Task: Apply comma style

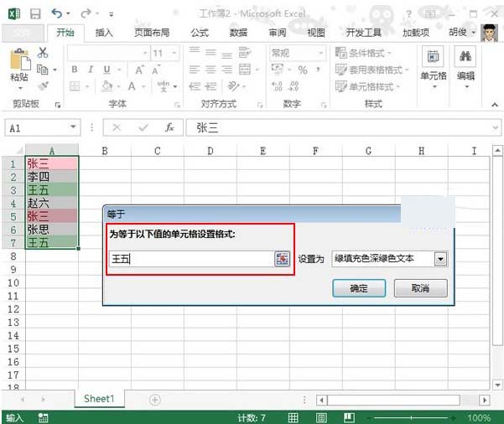Action: pos(318,69)
